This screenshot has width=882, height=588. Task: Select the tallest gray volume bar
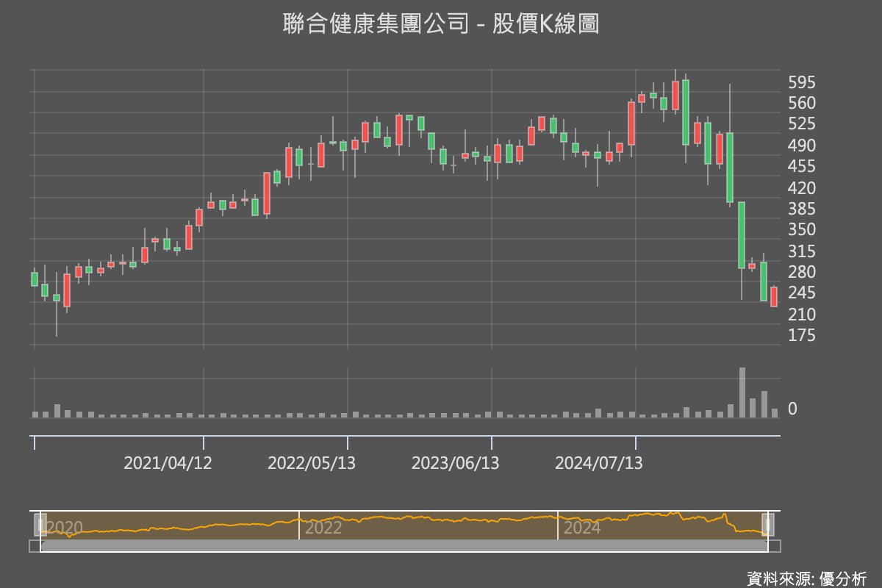click(x=742, y=392)
